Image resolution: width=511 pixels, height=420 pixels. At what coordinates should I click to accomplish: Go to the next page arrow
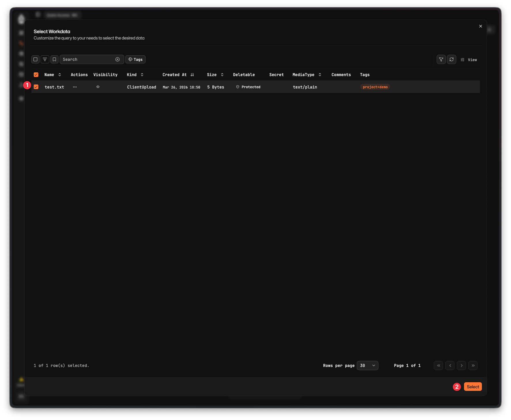pyautogui.click(x=461, y=366)
